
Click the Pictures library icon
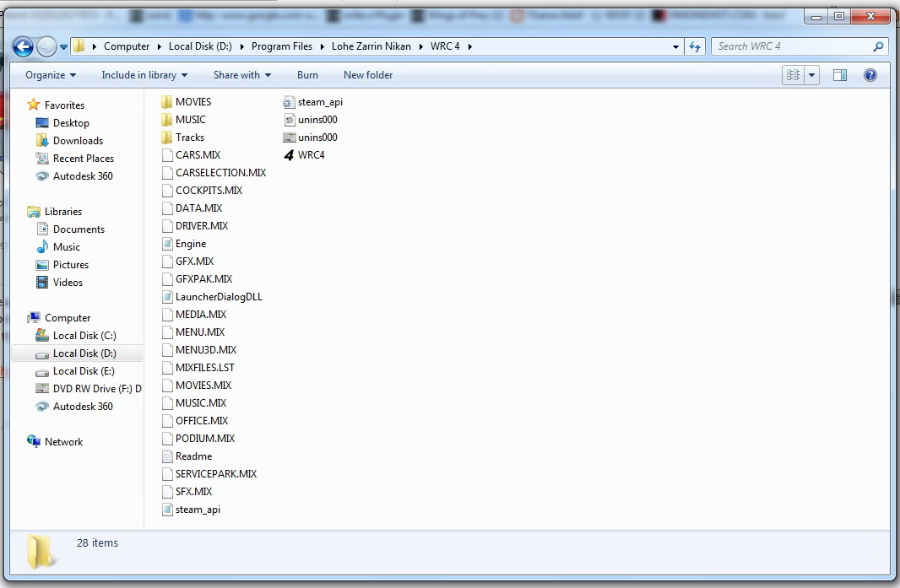pos(42,265)
